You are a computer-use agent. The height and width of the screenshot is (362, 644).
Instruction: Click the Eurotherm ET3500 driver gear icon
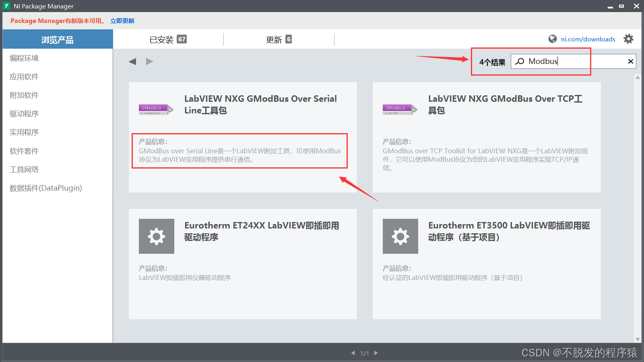[400, 236]
